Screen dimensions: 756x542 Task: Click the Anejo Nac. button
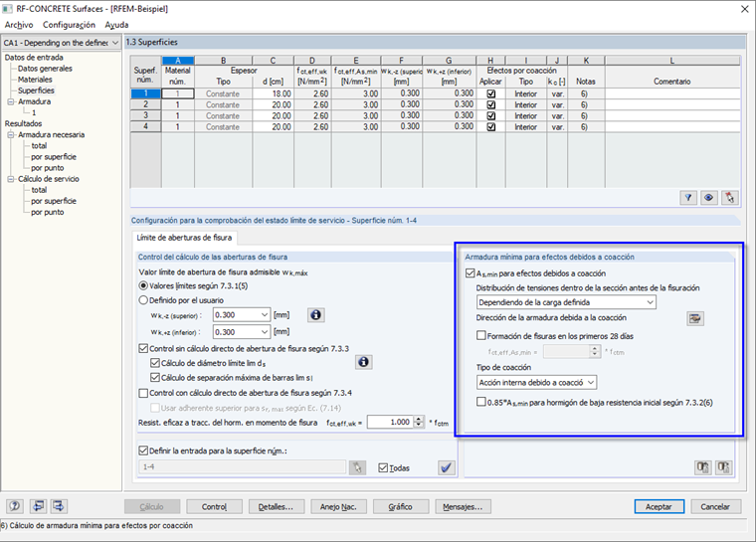(x=338, y=506)
